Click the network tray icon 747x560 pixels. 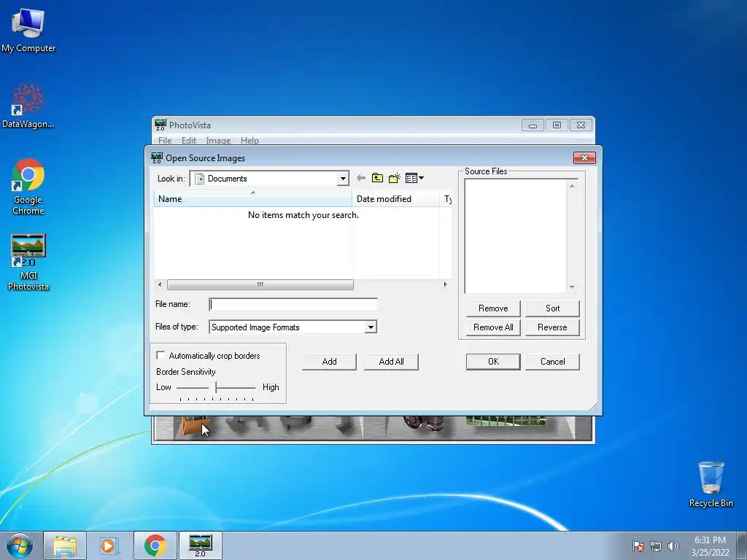(656, 546)
